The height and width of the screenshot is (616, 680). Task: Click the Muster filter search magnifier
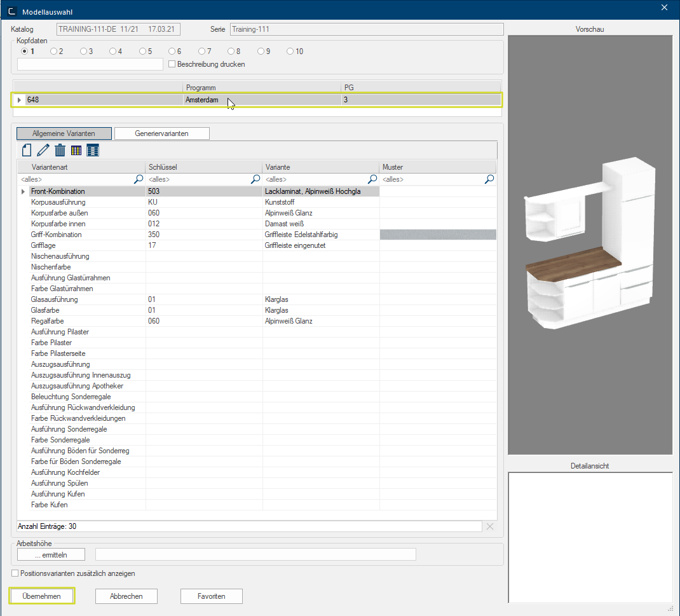tap(489, 180)
